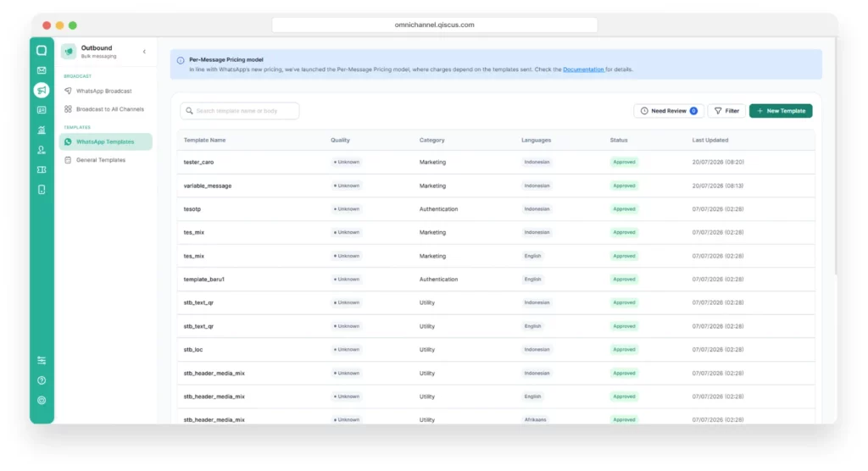
Task: Click the browser address bar
Action: 435,25
